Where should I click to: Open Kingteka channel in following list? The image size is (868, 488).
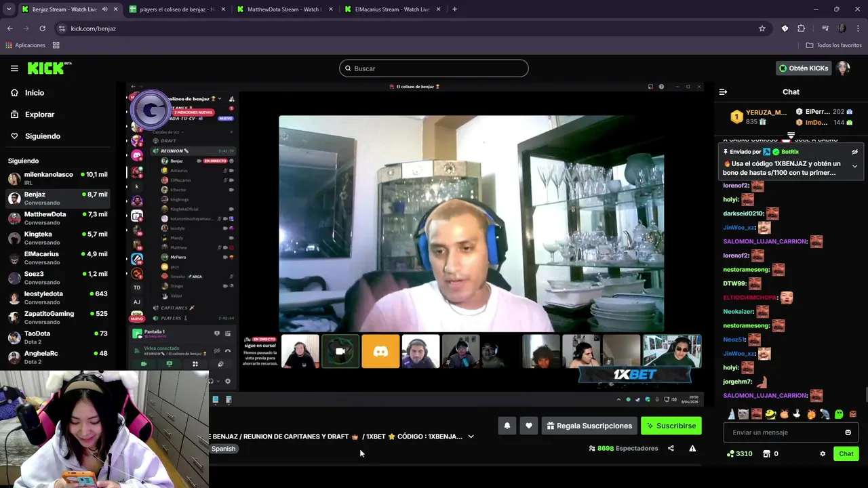58,238
